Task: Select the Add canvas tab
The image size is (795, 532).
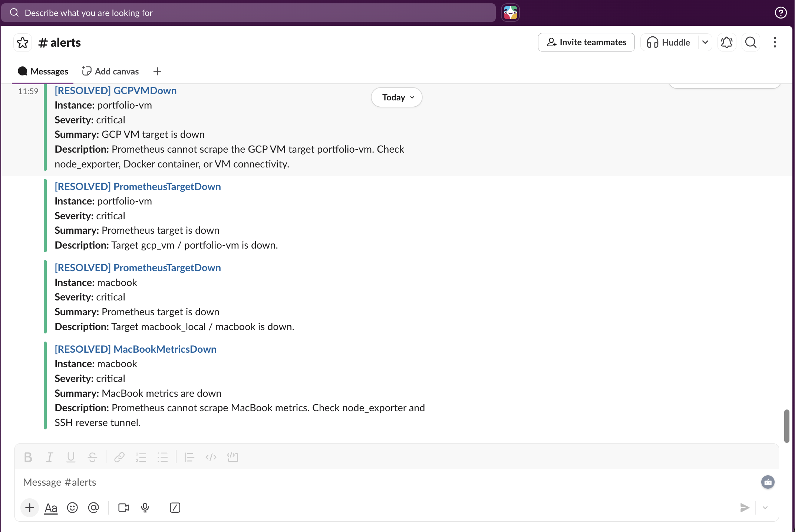Action: 110,71
